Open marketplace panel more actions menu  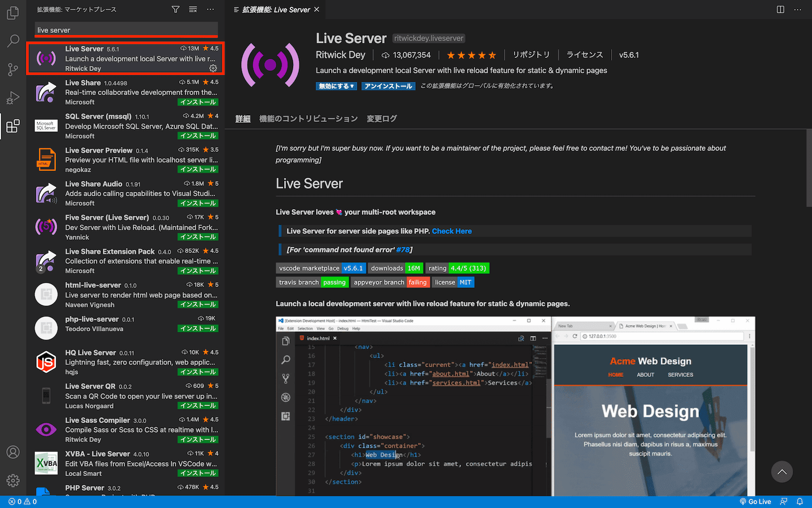[x=211, y=9]
